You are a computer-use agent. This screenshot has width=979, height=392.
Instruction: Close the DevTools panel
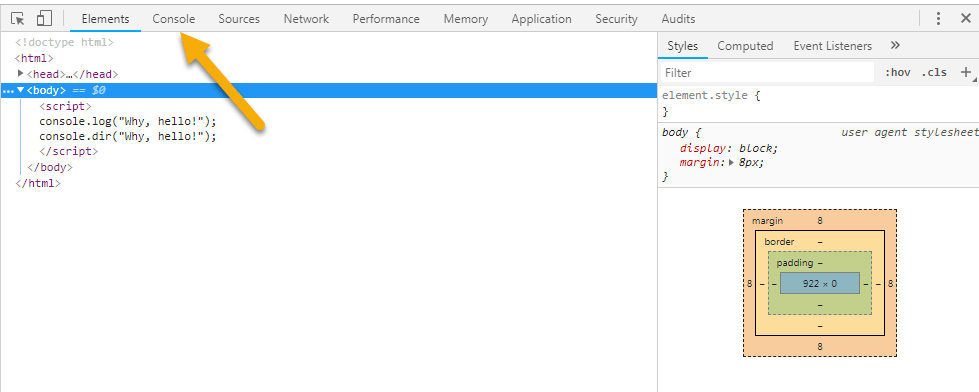[x=966, y=19]
